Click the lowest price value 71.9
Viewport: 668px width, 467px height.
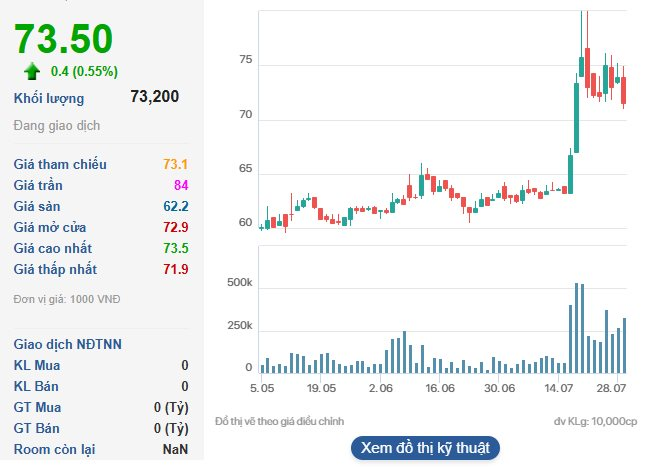(176, 269)
